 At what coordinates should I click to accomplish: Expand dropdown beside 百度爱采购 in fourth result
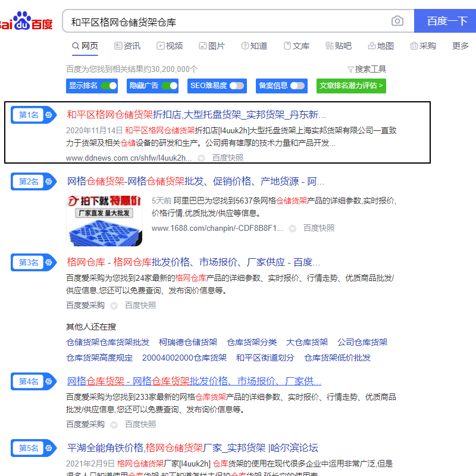[114, 425]
